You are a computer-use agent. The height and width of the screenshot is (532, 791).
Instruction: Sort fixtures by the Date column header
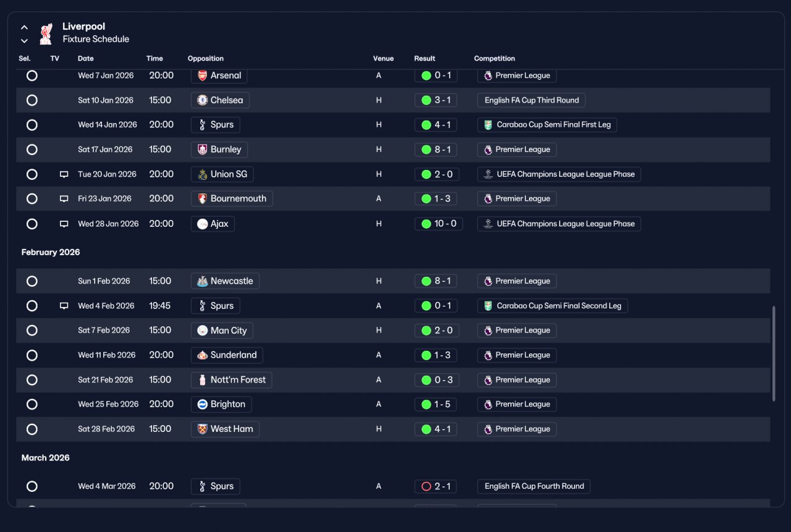86,59
